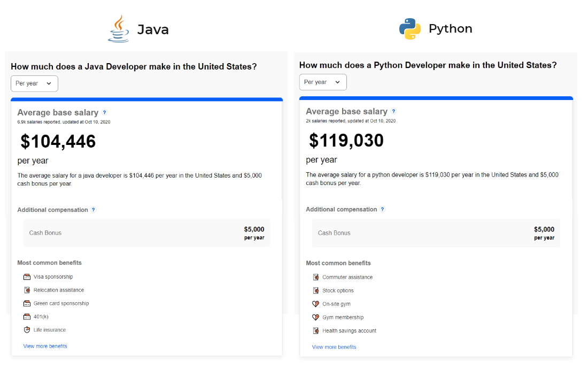The image size is (588, 369).
Task: Click the Commuter assistance benefit icon
Action: (x=316, y=277)
